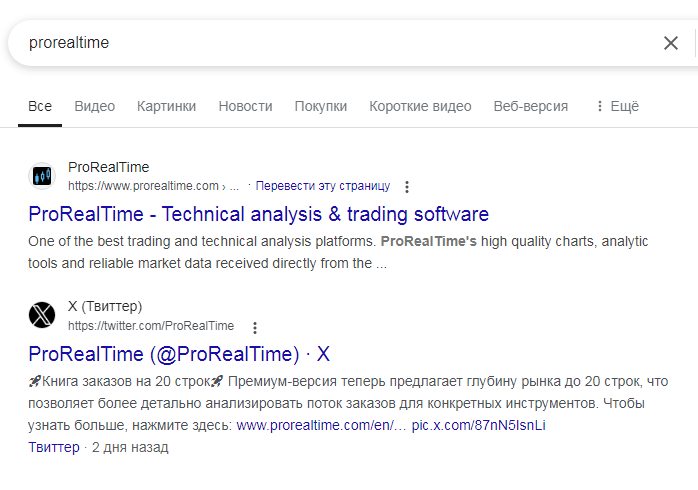The width and height of the screenshot is (698, 490).
Task: Clear the search box with X icon
Action: (x=671, y=43)
